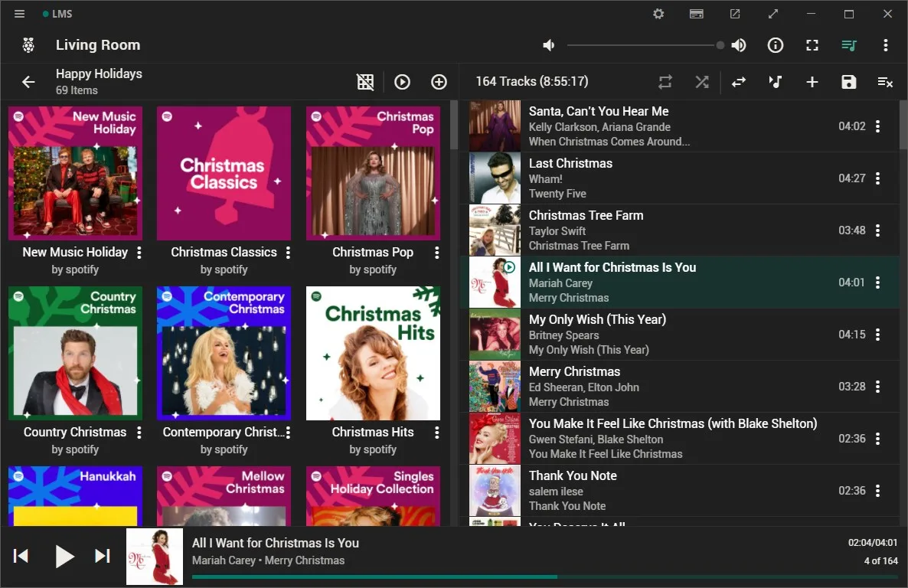
Task: Select the Last Christmas track row
Action: coord(680,178)
